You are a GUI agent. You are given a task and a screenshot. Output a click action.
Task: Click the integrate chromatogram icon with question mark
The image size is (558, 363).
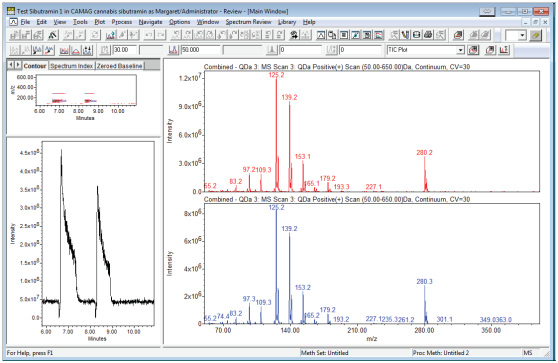pos(110,35)
